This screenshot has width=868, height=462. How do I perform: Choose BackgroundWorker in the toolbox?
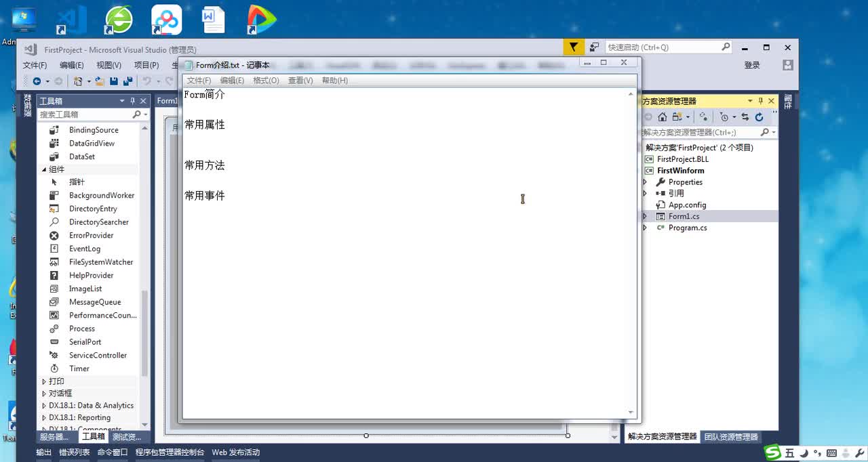102,195
